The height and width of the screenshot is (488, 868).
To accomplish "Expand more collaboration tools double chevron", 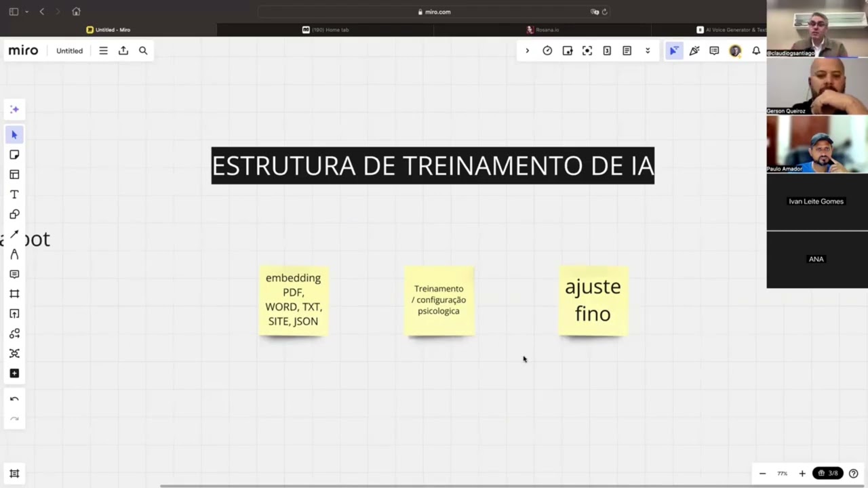I will (x=648, y=51).
